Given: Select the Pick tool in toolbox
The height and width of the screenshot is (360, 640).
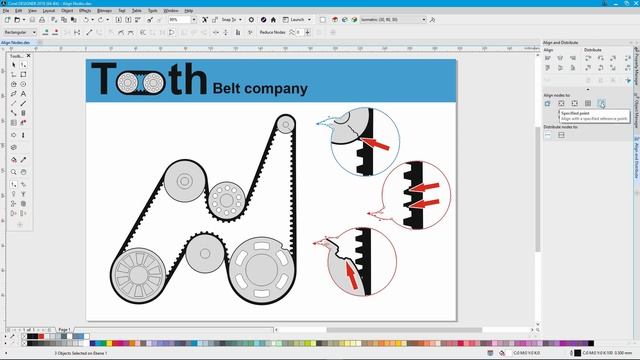Looking at the screenshot, I should (x=13, y=65).
